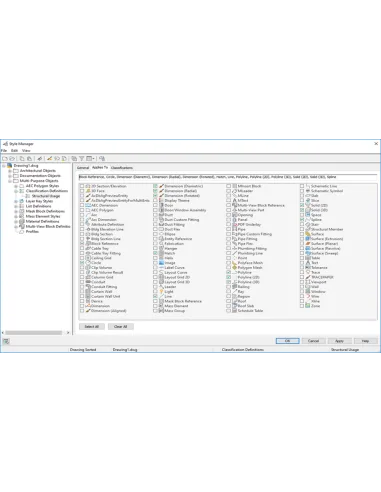Expand AEC Polygon Styles node
Image resolution: width=381 pixels, height=492 pixels.
(x=16, y=186)
